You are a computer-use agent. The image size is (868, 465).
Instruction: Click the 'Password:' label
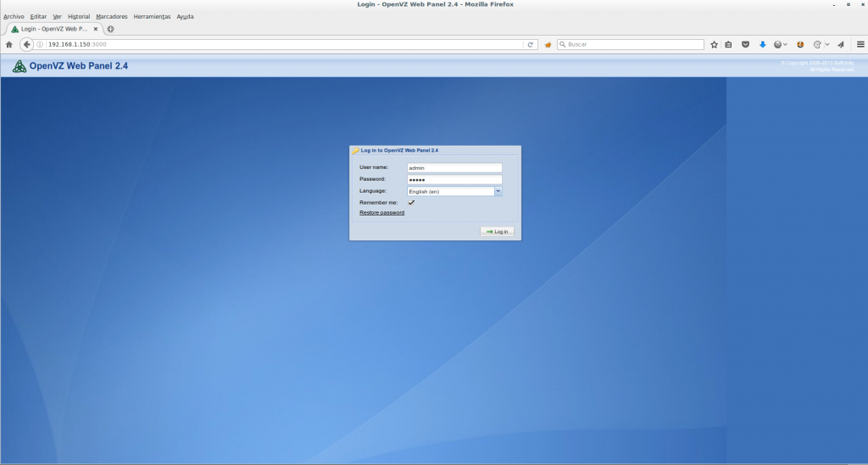click(373, 179)
